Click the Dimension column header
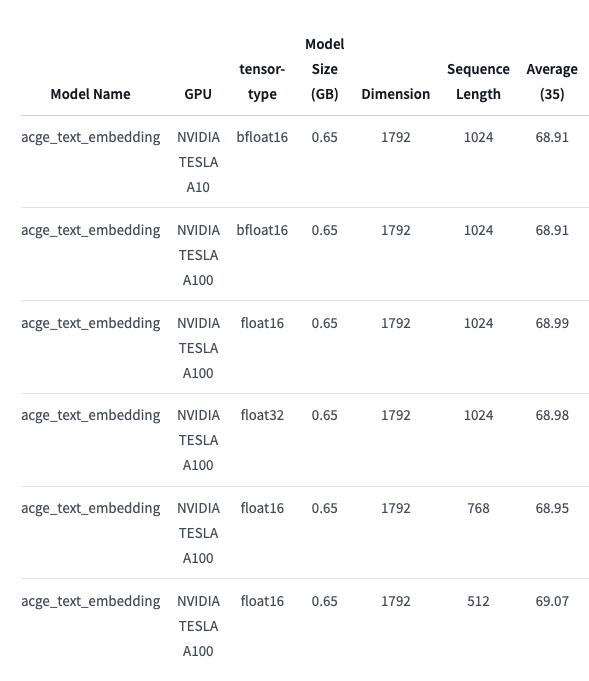 tap(396, 94)
